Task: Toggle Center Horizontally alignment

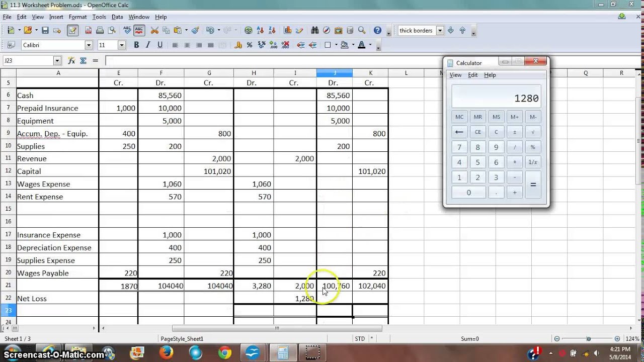Action: (187, 45)
